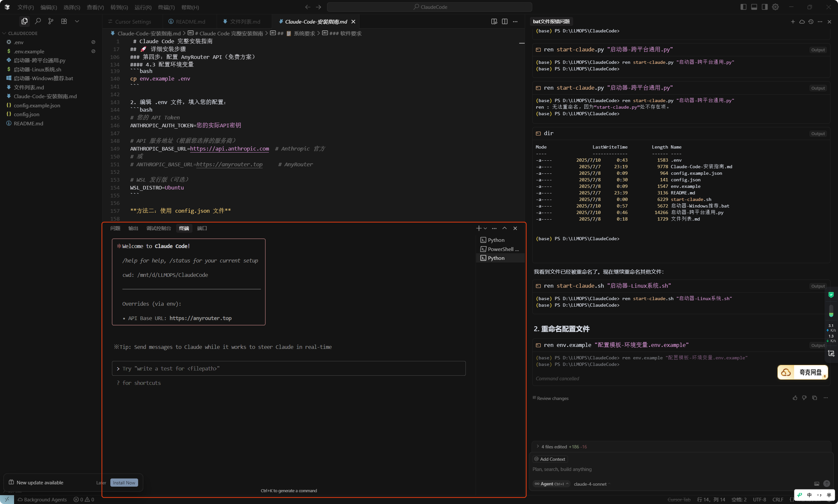
Task: Expand the new terminal dropdown arrow
Action: [x=485, y=228]
